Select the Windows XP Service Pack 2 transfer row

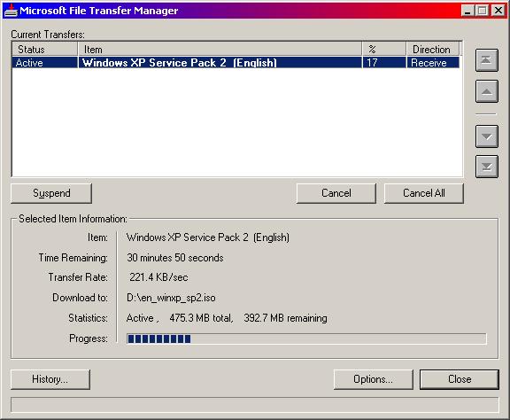click(x=236, y=63)
